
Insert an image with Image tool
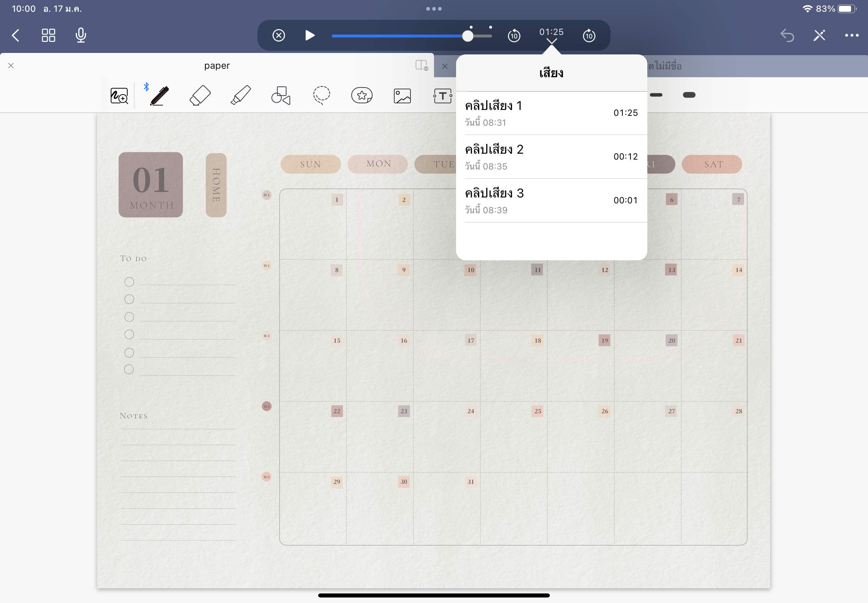tap(402, 96)
